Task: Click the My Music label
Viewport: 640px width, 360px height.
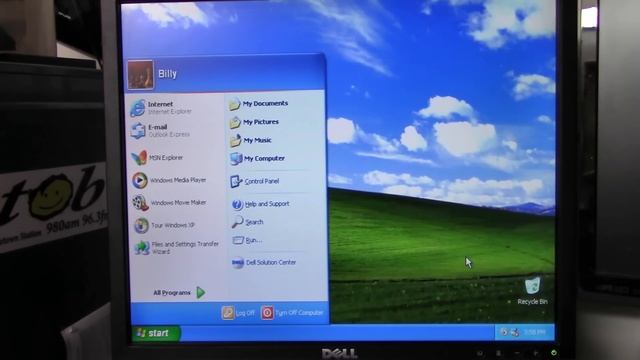Action: [x=257, y=140]
